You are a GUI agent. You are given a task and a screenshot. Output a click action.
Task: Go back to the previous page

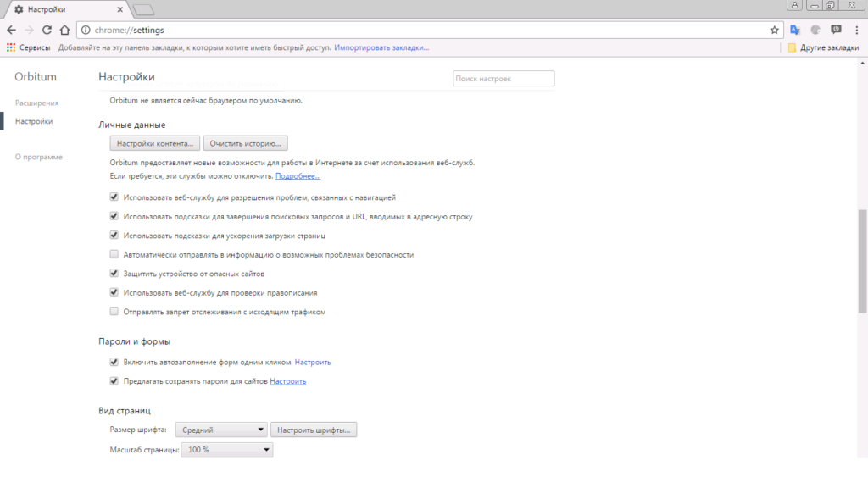12,30
